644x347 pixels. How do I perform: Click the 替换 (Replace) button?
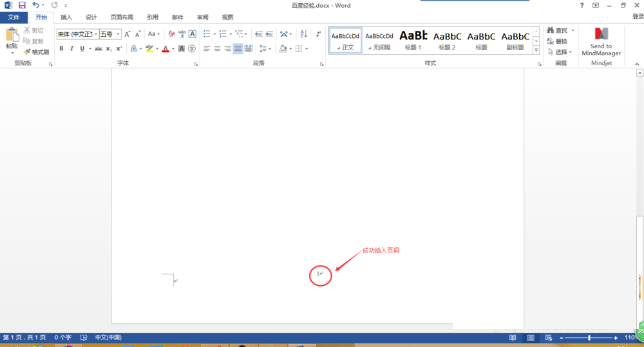point(557,41)
